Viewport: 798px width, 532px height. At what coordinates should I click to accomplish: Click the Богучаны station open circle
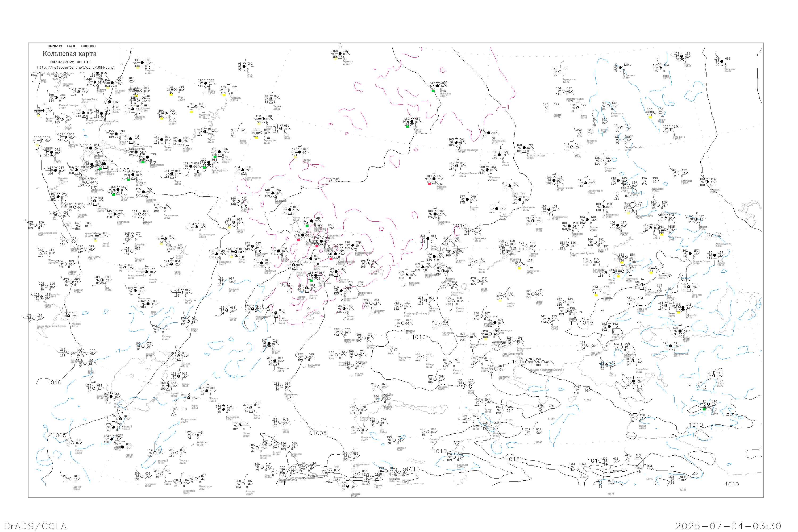pos(679,173)
